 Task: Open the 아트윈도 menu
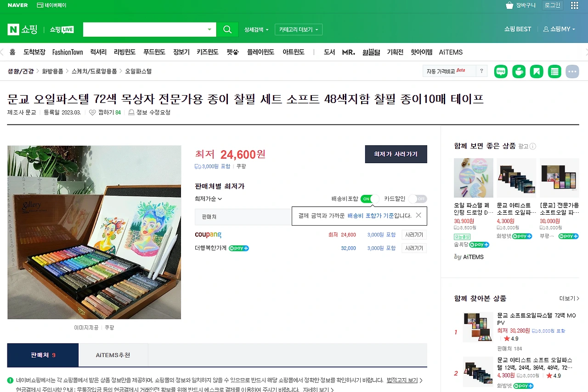(x=294, y=52)
